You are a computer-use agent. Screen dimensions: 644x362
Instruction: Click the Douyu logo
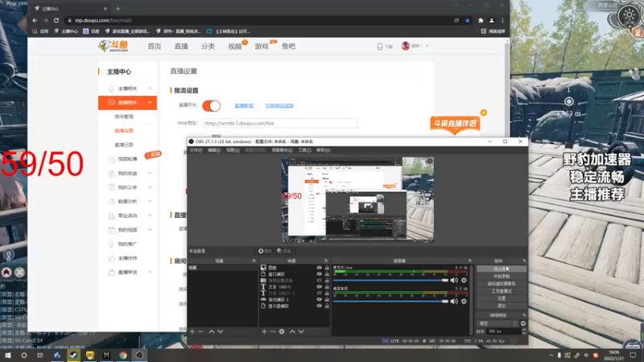(x=114, y=46)
